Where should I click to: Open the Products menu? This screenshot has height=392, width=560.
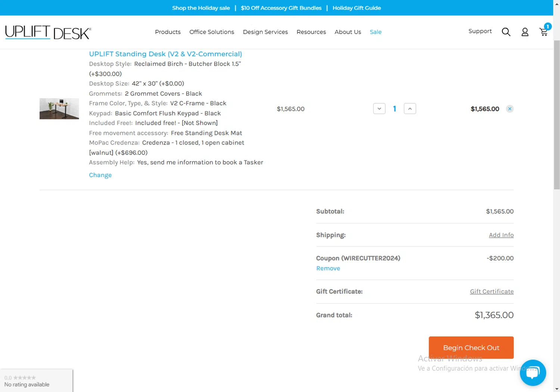coord(168,32)
